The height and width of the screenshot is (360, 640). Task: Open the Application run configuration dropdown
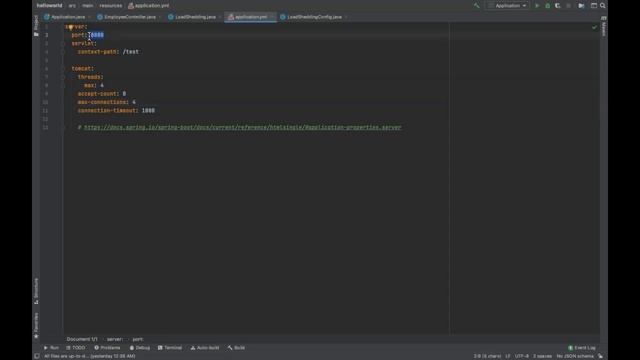tap(507, 6)
